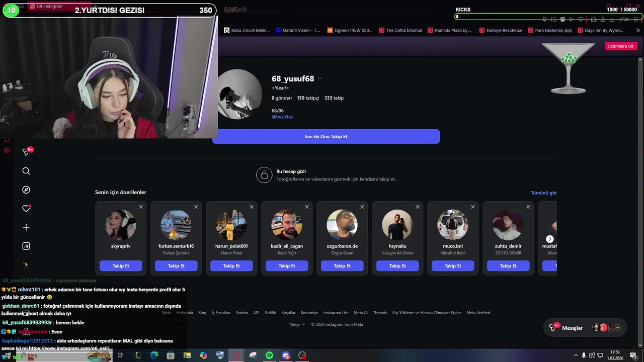This screenshot has height=362, width=644.
Task: Open Spotify from the taskbar
Action: pos(269,355)
